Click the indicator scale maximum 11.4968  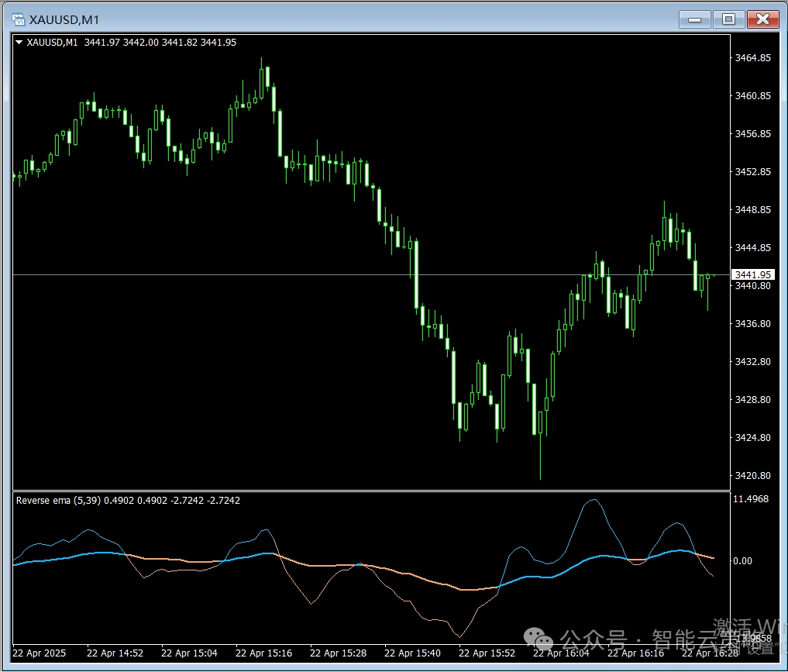(x=751, y=498)
